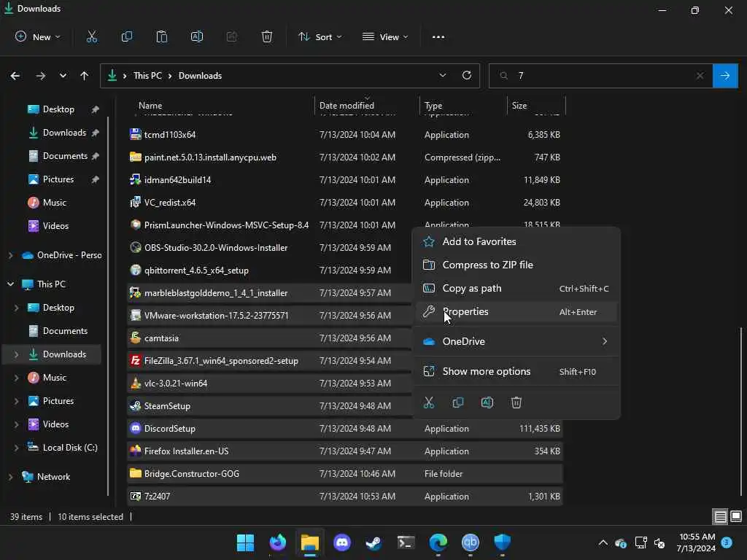Choose Copy as path
The width and height of the screenshot is (747, 560).
516,288
